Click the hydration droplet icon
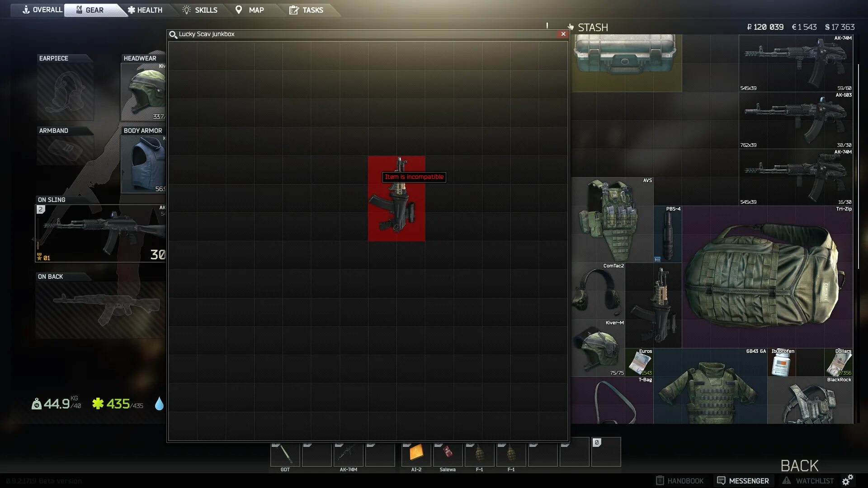The image size is (868, 488). click(159, 404)
